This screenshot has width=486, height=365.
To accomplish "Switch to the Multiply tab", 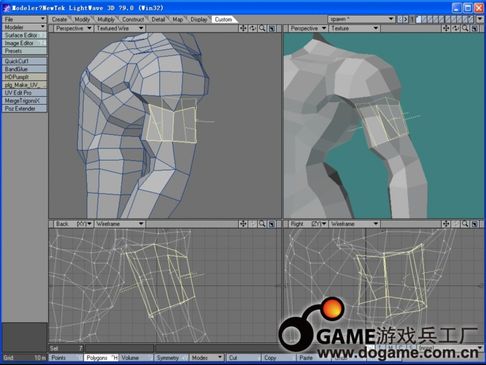I will point(106,20).
